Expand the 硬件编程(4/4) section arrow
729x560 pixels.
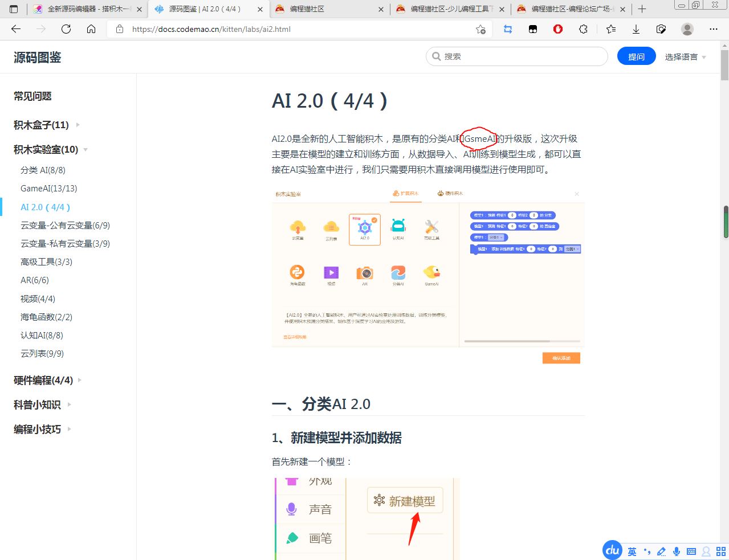pos(79,380)
